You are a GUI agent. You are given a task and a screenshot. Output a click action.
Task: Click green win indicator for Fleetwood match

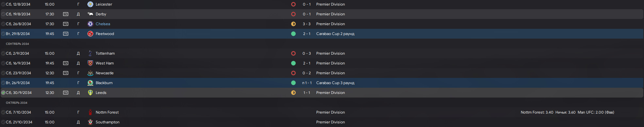tap(293, 34)
